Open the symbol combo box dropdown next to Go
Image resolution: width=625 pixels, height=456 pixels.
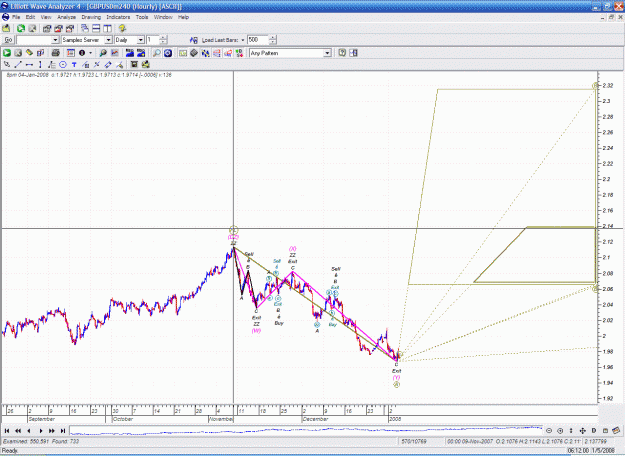pos(55,40)
